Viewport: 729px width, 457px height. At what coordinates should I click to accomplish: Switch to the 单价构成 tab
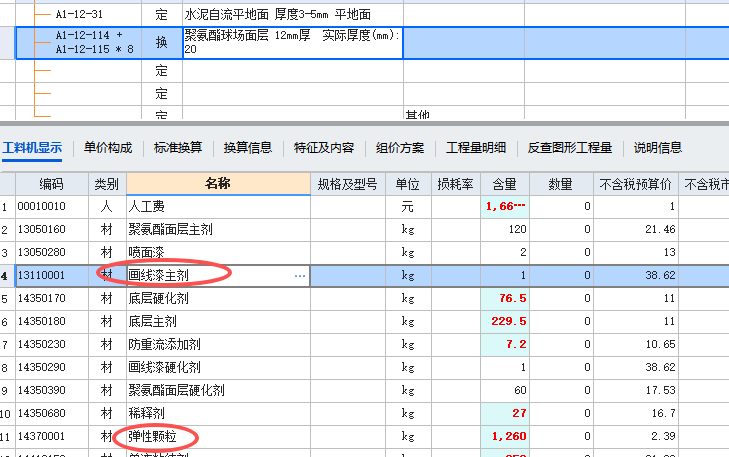coord(108,148)
